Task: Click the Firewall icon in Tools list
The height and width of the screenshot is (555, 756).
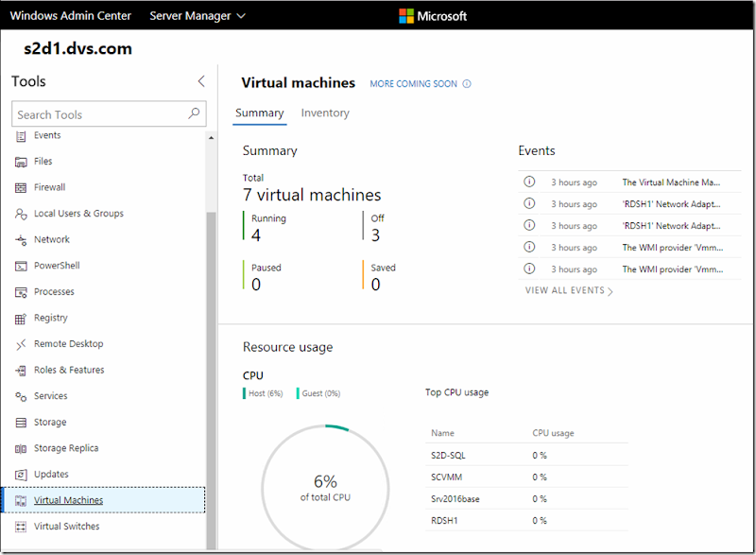Action: (x=21, y=188)
